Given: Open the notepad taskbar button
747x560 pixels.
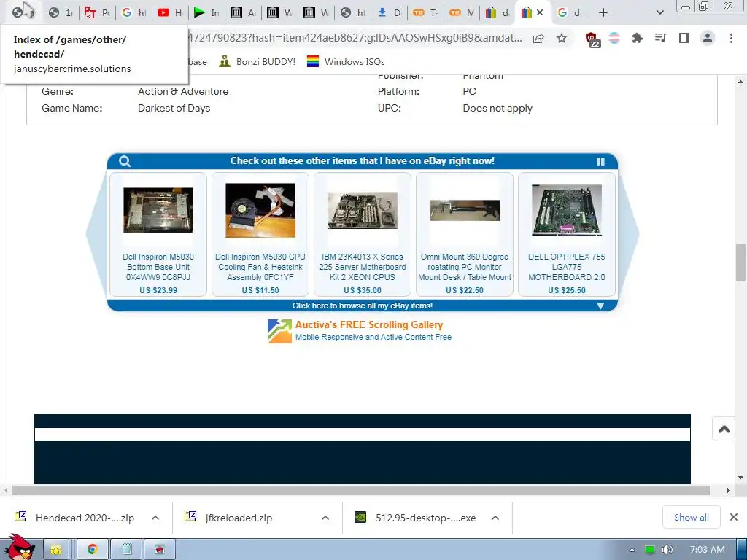Looking at the screenshot, I should point(127,550).
